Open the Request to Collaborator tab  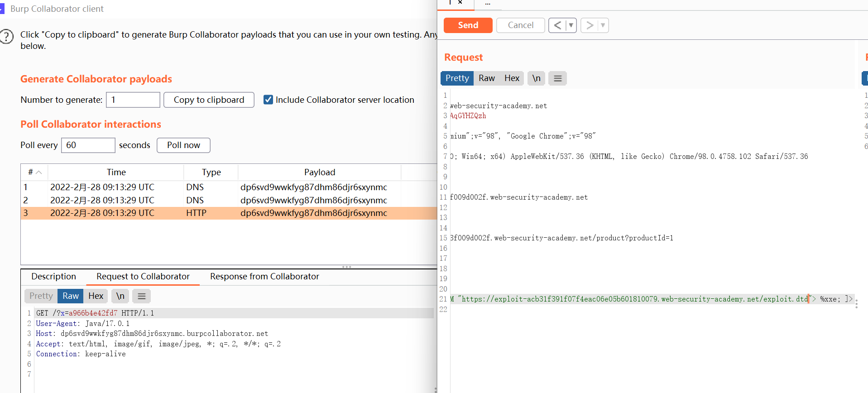point(143,277)
